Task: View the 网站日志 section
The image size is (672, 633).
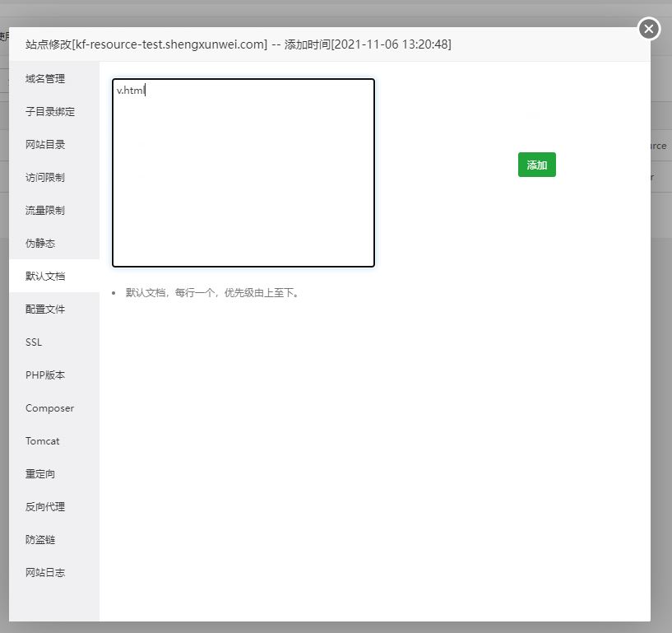Action: (45, 572)
